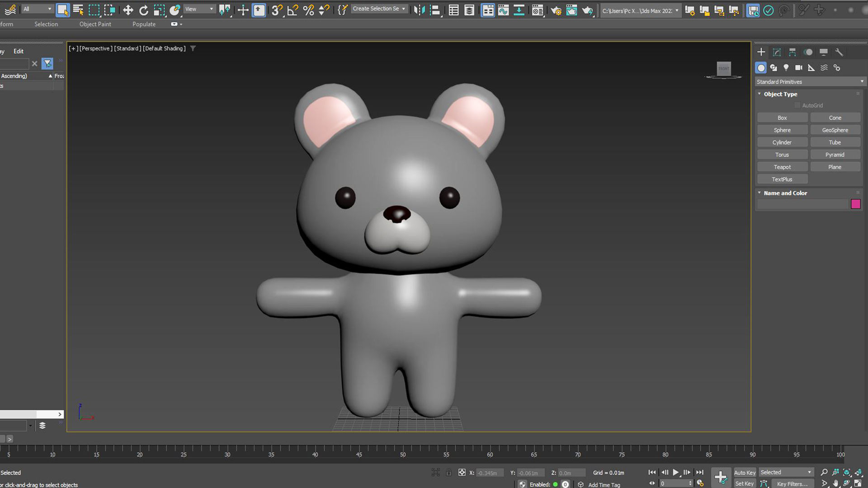
Task: Switch to the Object Paint ribbon tab
Action: 95,24
